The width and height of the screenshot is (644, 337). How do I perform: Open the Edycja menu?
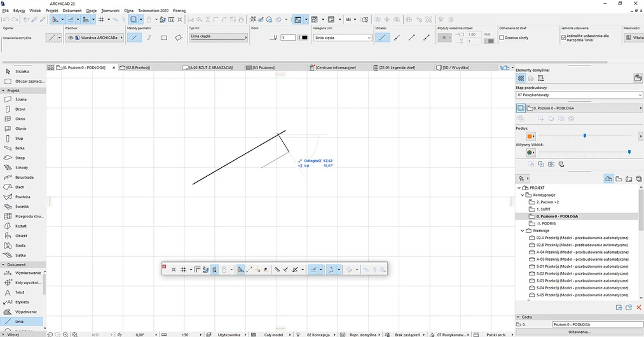point(19,11)
